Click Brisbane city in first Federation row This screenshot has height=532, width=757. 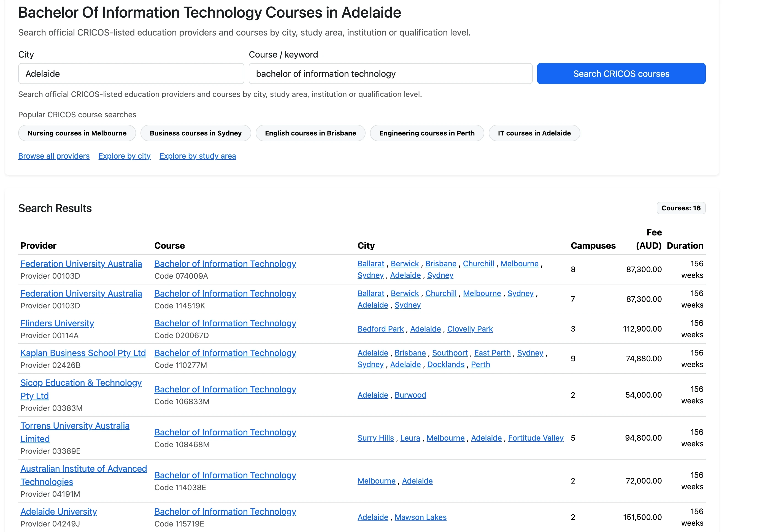[441, 264]
